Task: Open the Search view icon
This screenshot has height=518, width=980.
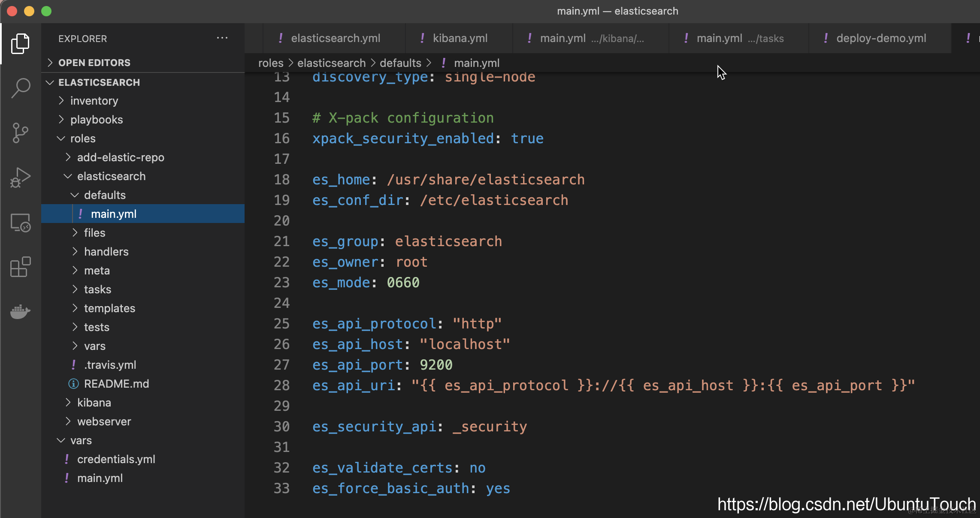Action: pos(20,88)
